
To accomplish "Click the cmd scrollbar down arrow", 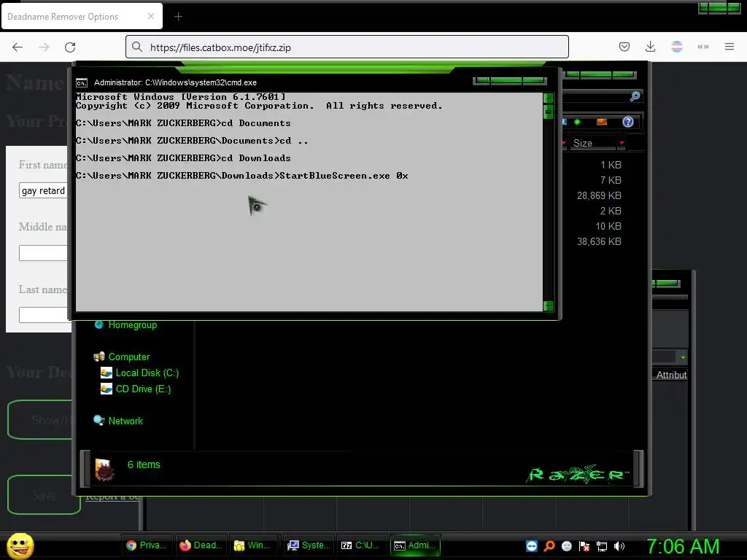I will point(548,306).
